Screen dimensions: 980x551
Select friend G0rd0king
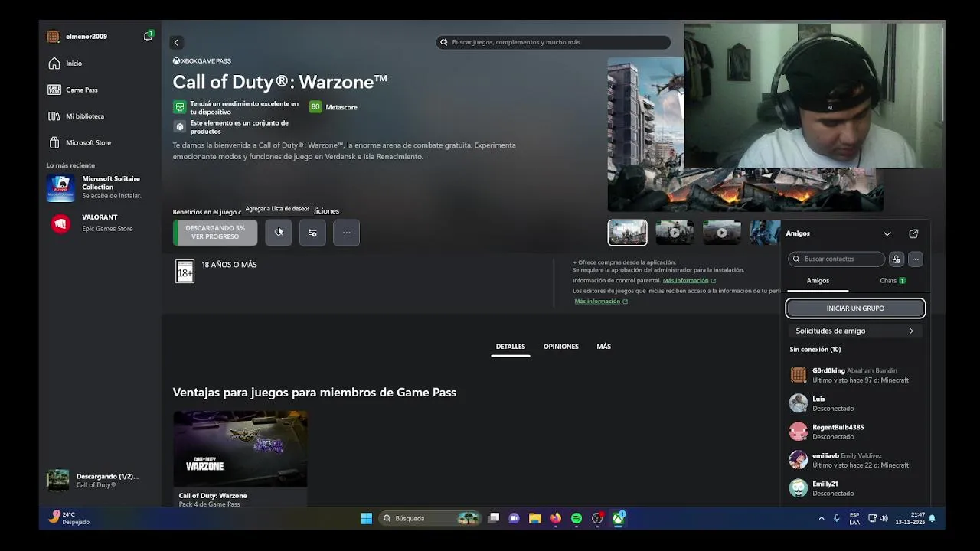tap(855, 375)
